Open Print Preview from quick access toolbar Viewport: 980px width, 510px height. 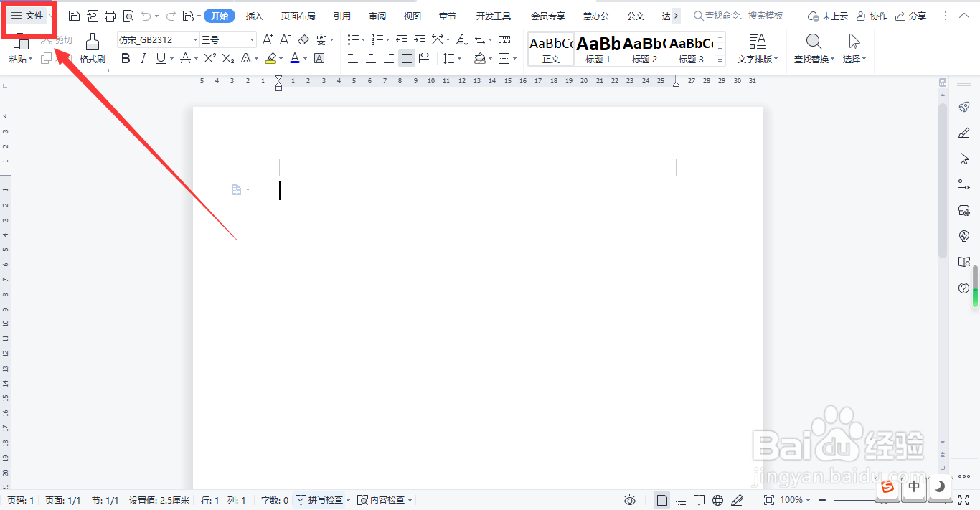[x=128, y=16]
